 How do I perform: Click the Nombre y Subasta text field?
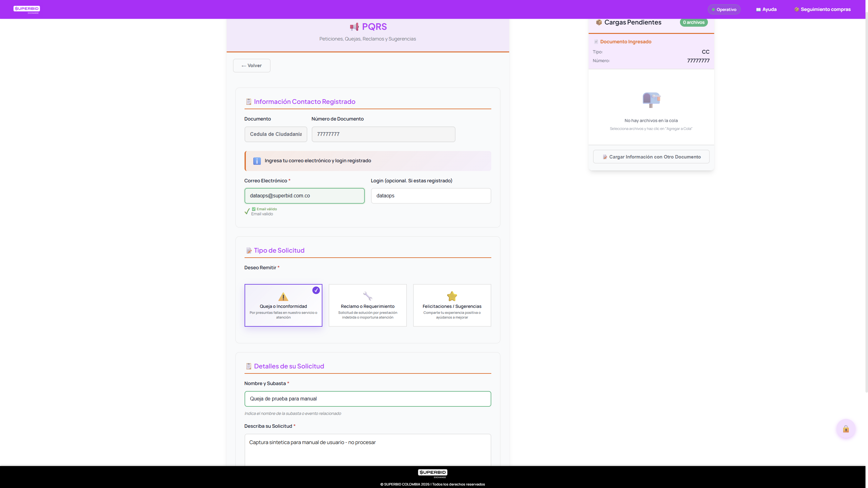click(367, 399)
